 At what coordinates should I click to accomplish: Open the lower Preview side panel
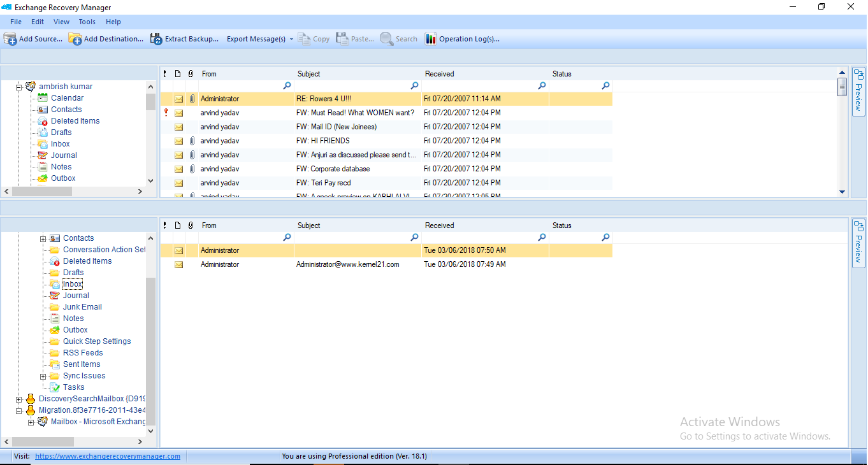pos(858,243)
